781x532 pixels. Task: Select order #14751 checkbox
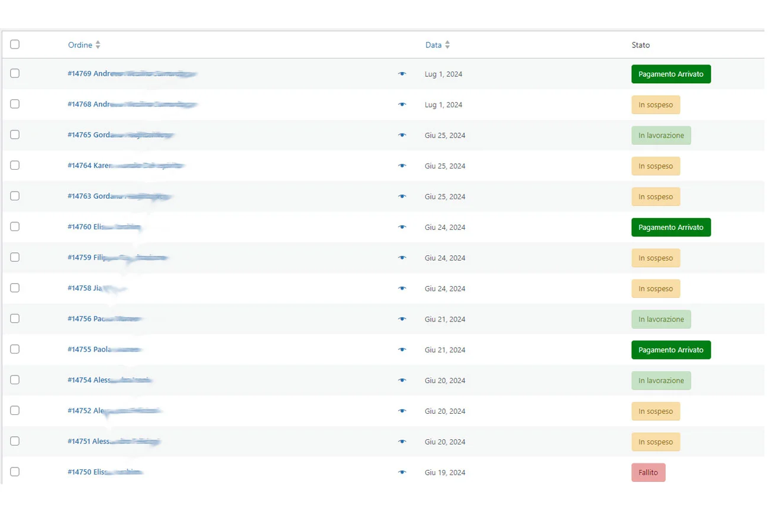(x=15, y=441)
